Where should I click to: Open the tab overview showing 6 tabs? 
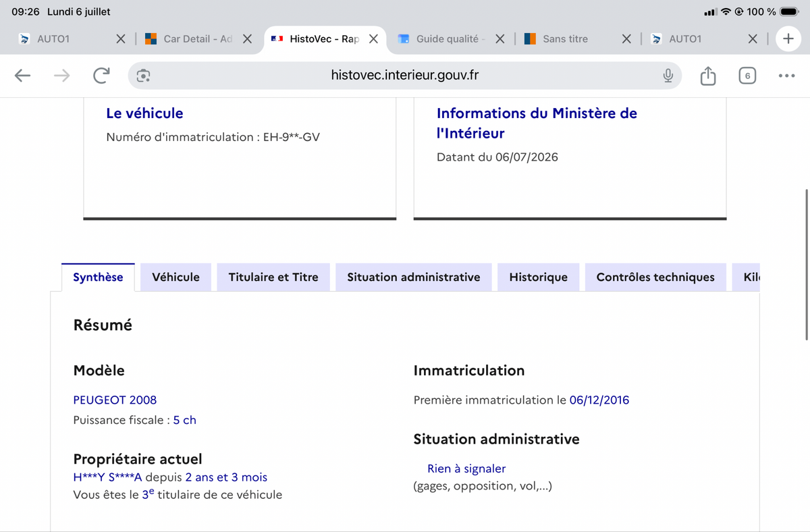coord(747,76)
